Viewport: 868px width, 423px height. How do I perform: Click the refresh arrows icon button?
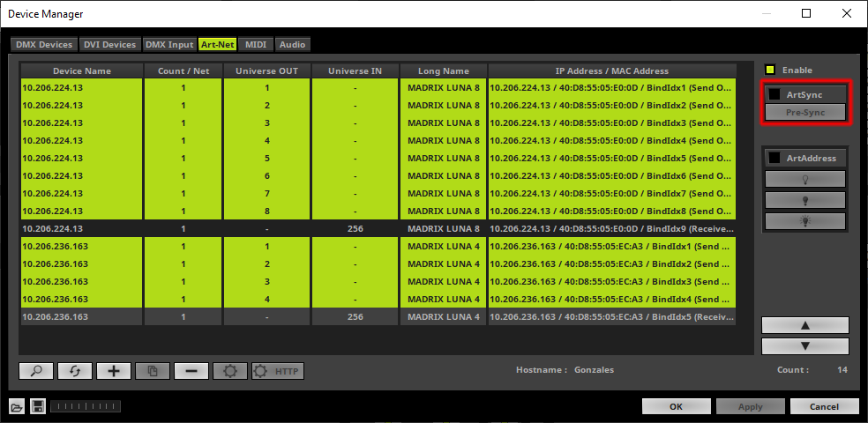coord(75,371)
